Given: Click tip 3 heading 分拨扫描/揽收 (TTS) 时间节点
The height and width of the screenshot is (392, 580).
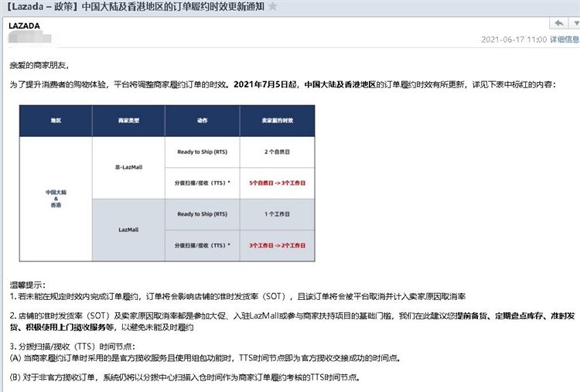Looking at the screenshot, I should tap(73, 346).
